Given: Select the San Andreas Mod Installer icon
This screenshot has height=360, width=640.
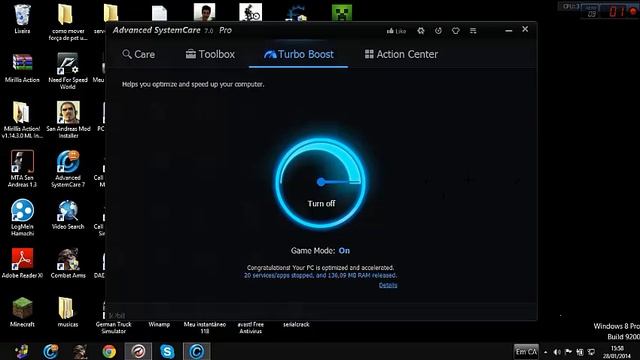Looking at the screenshot, I should 68,120.
